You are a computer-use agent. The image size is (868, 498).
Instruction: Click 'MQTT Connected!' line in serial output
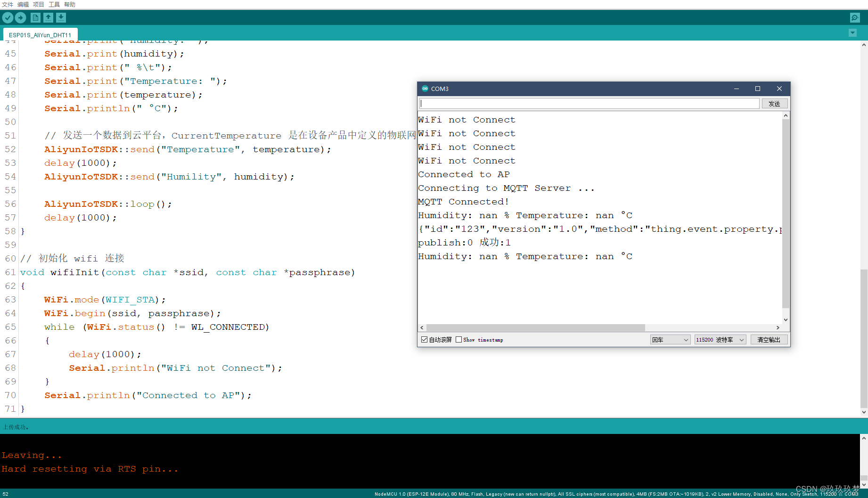pos(463,202)
